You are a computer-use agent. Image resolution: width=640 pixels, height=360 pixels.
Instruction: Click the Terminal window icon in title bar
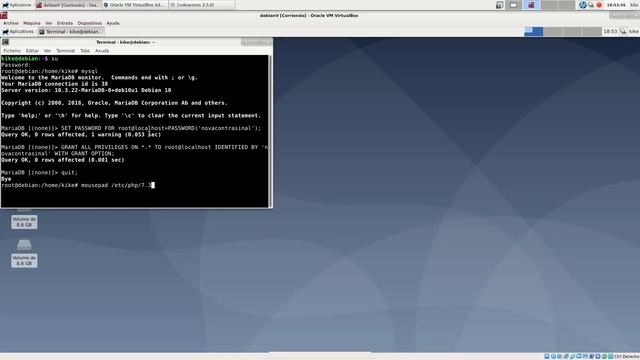[x=5, y=42]
